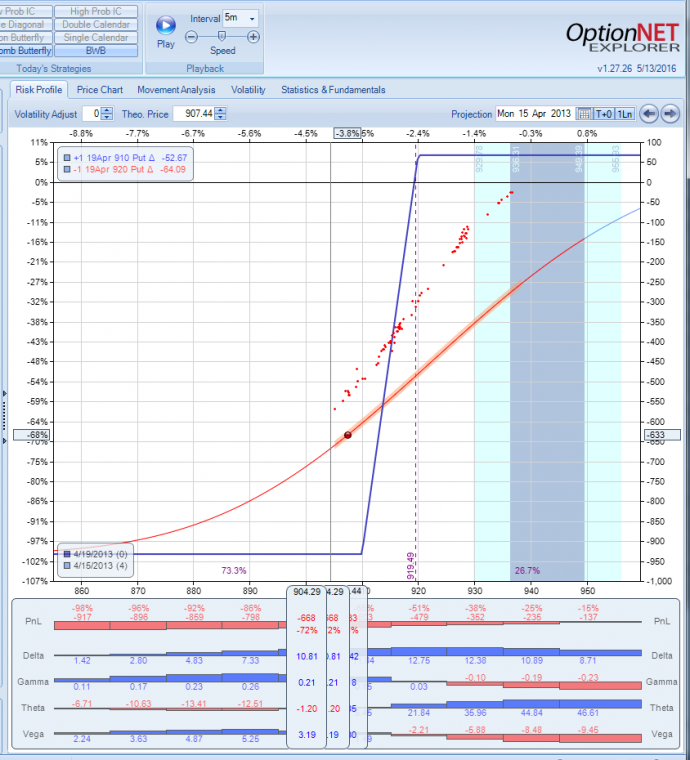Image resolution: width=690 pixels, height=760 pixels.
Task: Click the -668 PnL value
Action: coord(307,618)
